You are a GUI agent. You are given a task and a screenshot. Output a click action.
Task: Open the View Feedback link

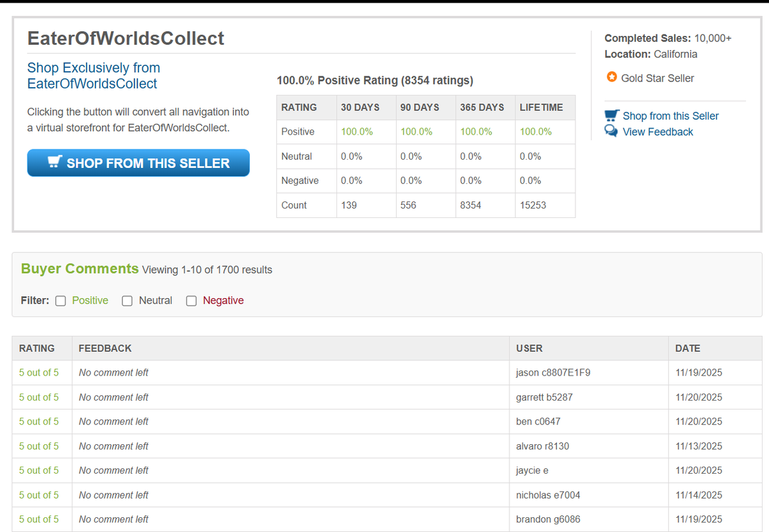click(657, 132)
